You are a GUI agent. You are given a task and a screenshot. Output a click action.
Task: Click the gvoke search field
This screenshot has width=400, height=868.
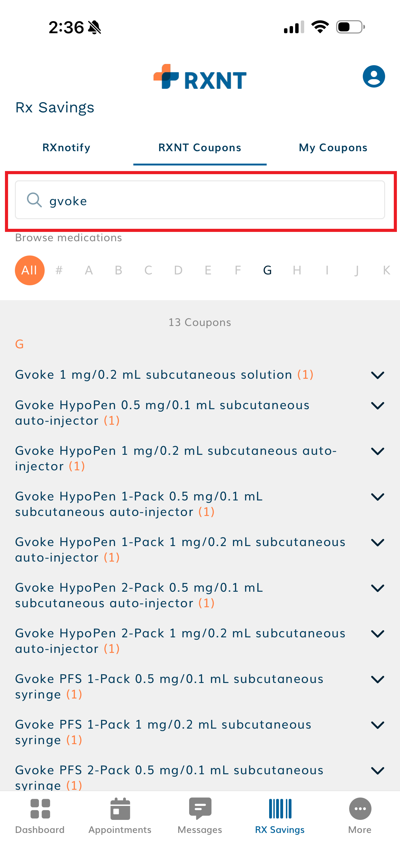(x=216, y=200)
